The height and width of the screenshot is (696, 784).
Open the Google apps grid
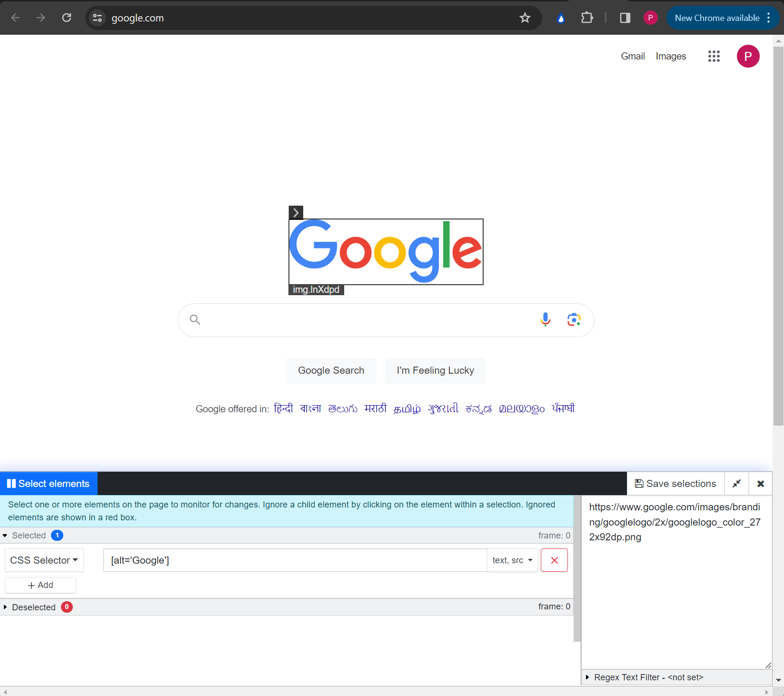point(714,56)
